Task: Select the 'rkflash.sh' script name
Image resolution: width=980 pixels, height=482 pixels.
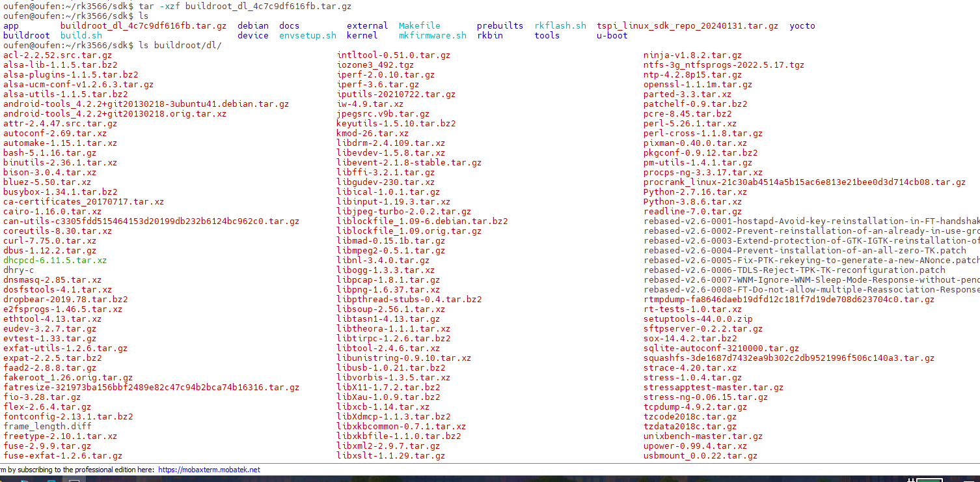Action: pyautogui.click(x=560, y=26)
